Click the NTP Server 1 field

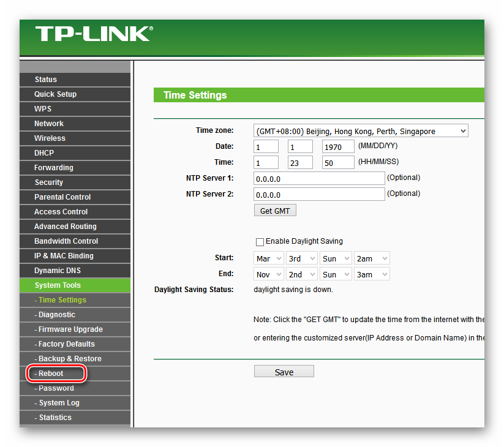coord(319,178)
